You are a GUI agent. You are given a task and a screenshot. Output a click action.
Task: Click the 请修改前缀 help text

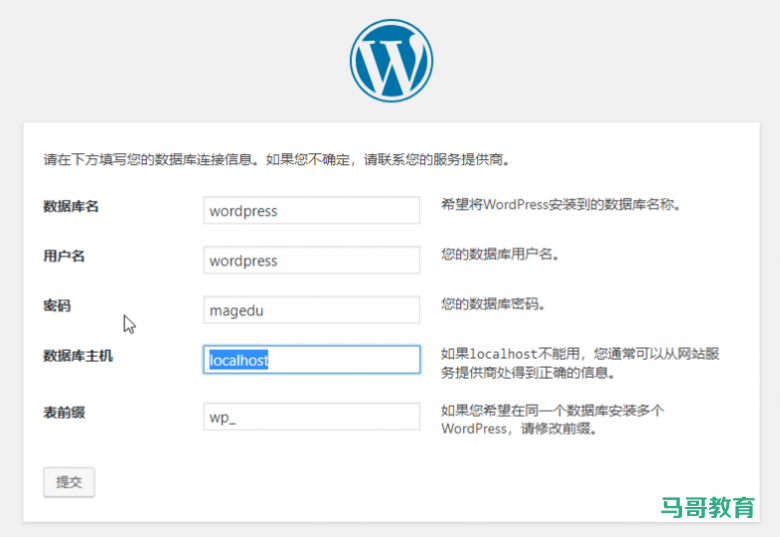[x=552, y=420]
